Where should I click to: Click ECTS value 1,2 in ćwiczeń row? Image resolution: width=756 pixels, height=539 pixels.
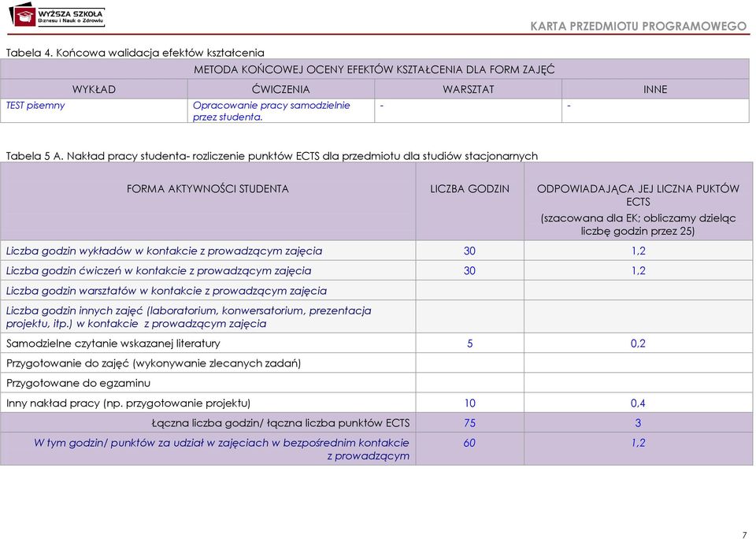(x=639, y=271)
